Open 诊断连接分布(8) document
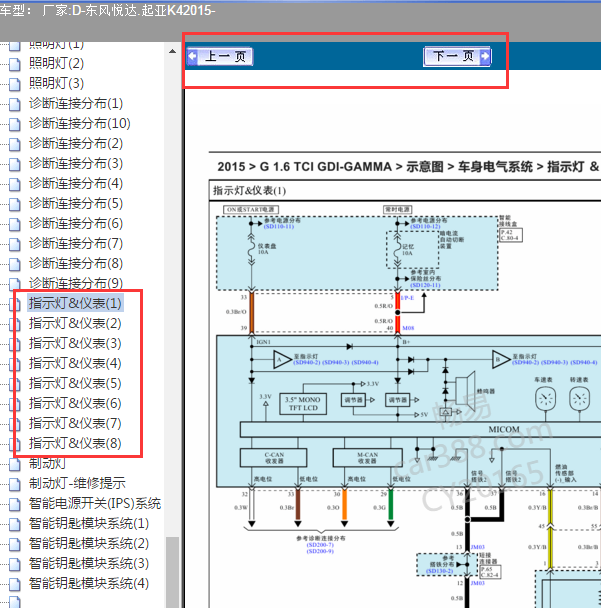601x608 pixels. point(76,264)
